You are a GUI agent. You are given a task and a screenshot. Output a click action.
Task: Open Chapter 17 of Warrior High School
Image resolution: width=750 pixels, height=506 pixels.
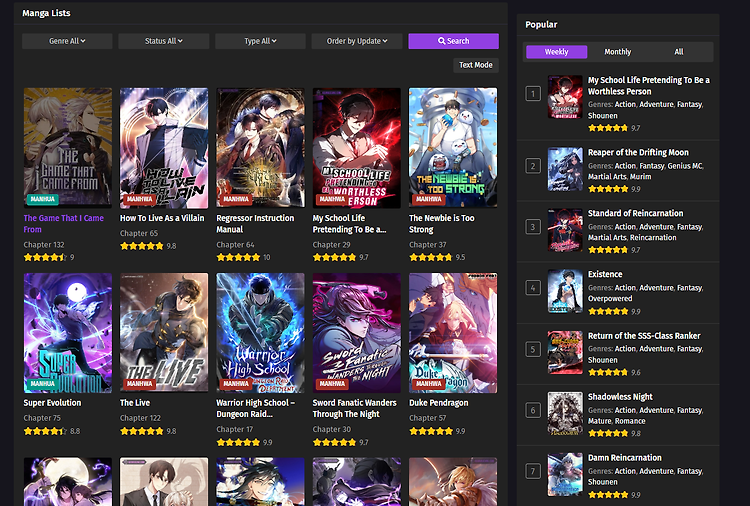(234, 429)
